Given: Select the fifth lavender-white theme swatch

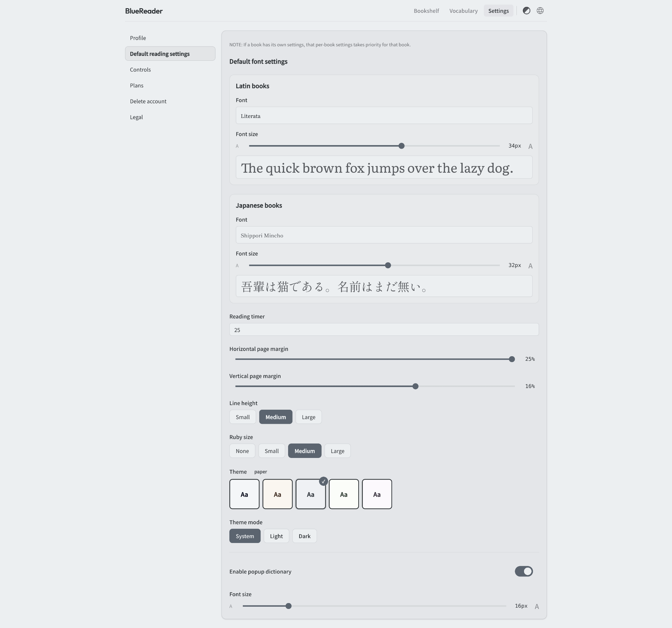Looking at the screenshot, I should pyautogui.click(x=377, y=494).
